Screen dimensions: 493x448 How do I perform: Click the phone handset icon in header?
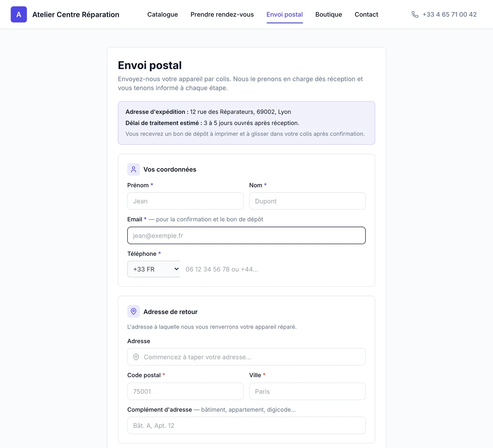point(415,14)
